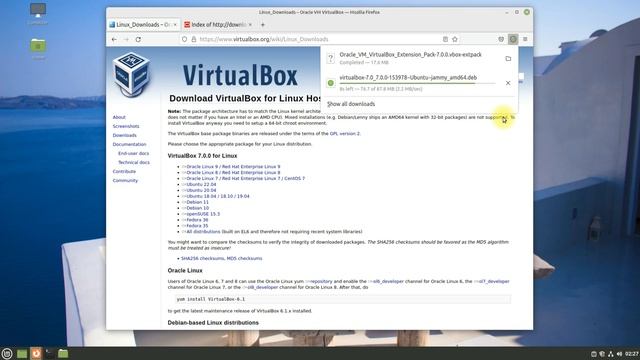Click Show all downloads
This screenshot has height=360, width=640.
coord(351,104)
